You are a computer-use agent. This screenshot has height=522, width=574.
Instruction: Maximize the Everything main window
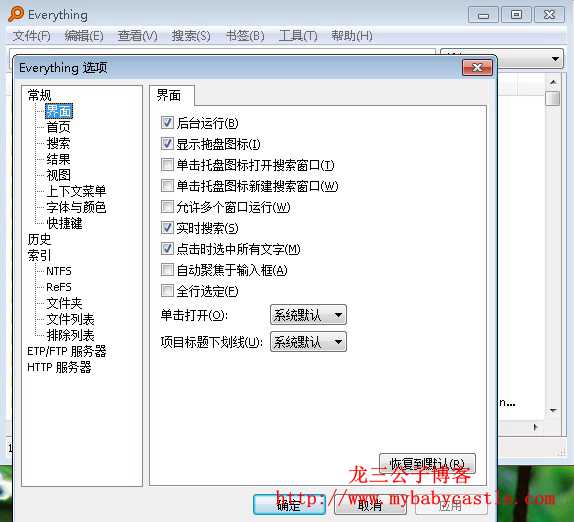516,15
